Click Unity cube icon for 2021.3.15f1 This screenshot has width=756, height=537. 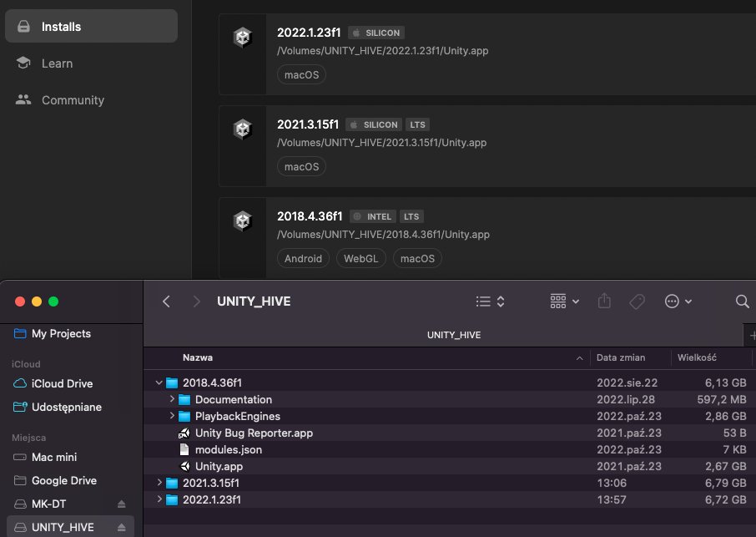(243, 129)
